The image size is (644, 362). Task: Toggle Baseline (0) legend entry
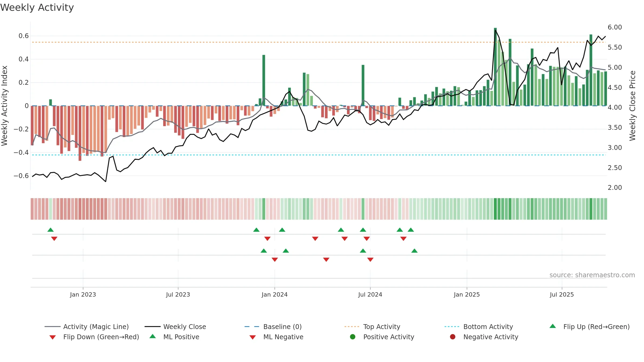tap(273, 327)
